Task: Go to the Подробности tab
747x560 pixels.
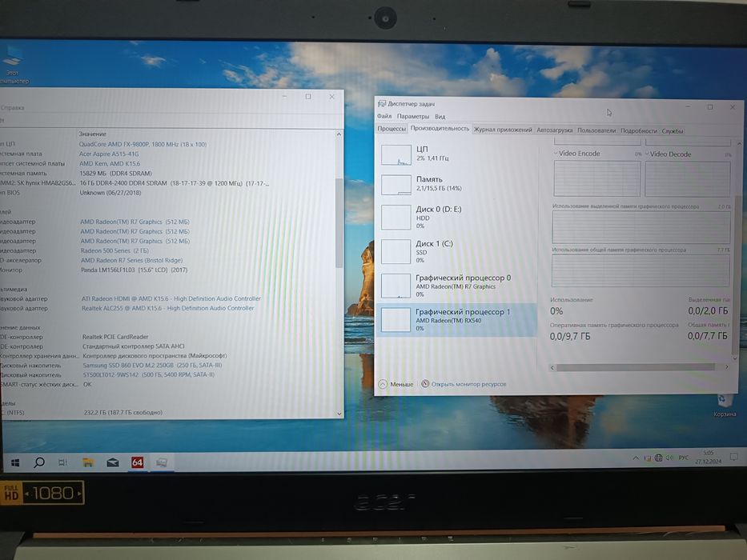Action: coord(639,131)
